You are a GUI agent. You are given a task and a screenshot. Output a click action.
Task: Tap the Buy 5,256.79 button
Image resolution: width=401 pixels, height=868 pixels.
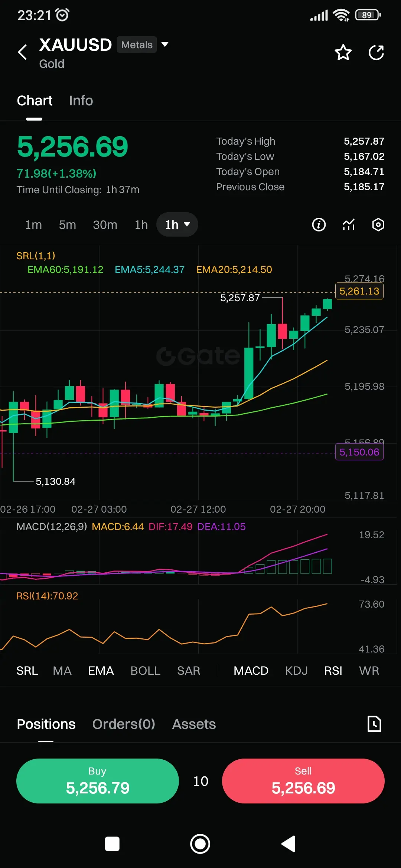[98, 781]
